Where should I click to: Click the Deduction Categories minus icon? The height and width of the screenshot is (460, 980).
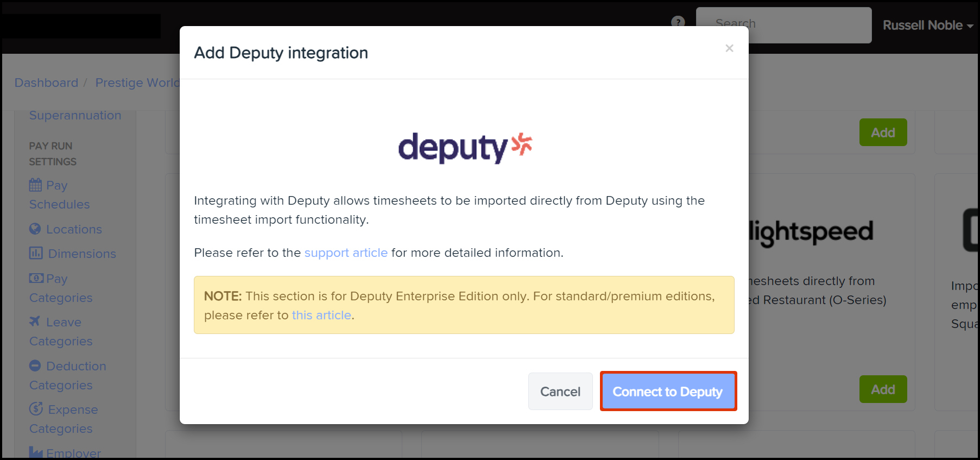(35, 366)
